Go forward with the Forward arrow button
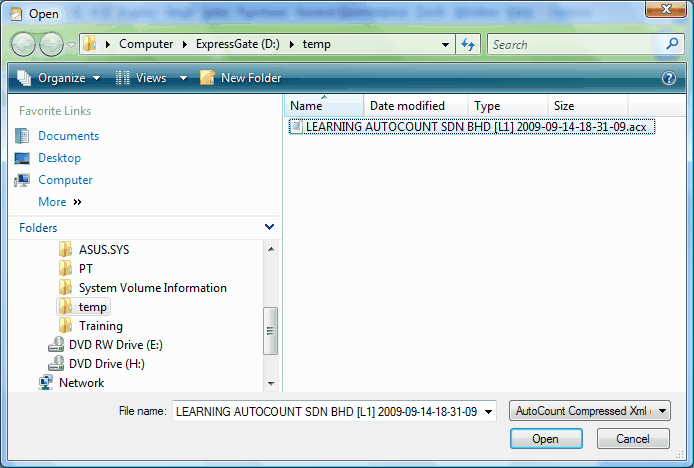Viewport: 694px width, 468px height. [51, 44]
